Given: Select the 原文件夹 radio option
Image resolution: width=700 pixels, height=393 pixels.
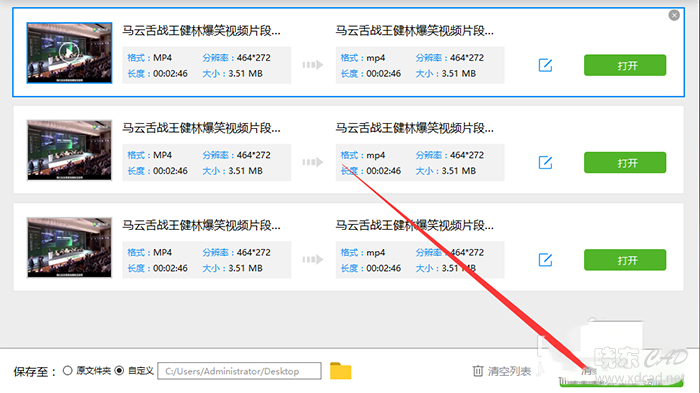Looking at the screenshot, I should pyautogui.click(x=67, y=371).
